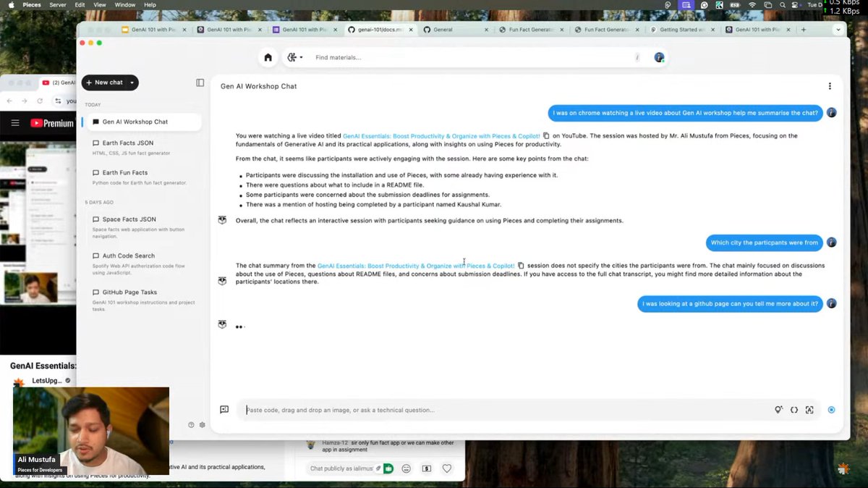868x488 pixels.
Task: Open the Space Facts JSON chat
Action: 144,227
